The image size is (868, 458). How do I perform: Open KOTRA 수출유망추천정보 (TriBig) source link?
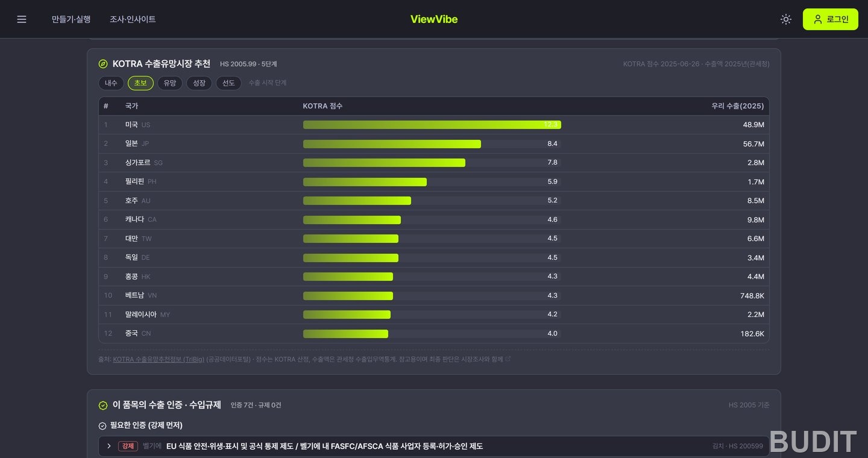159,359
